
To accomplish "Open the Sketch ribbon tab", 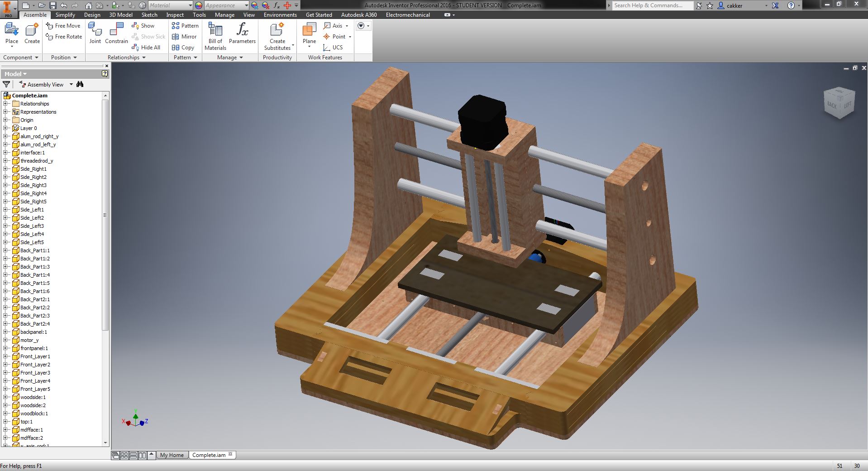I will coord(149,15).
